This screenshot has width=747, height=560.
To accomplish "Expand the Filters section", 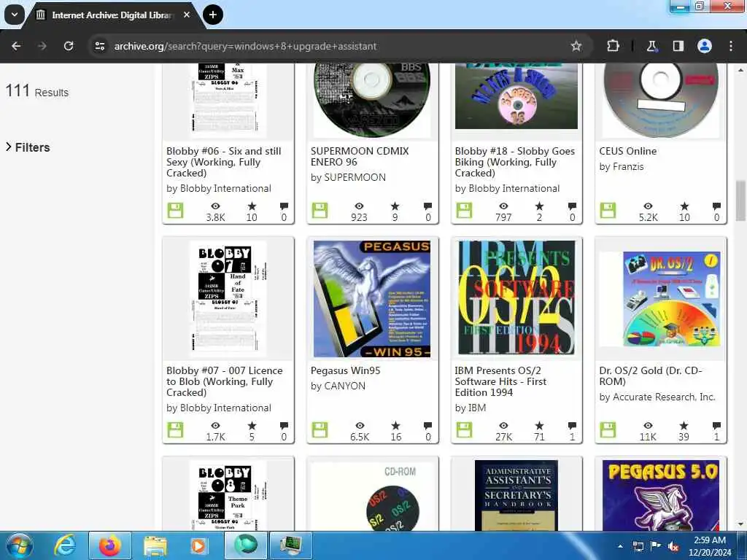I will [28, 147].
